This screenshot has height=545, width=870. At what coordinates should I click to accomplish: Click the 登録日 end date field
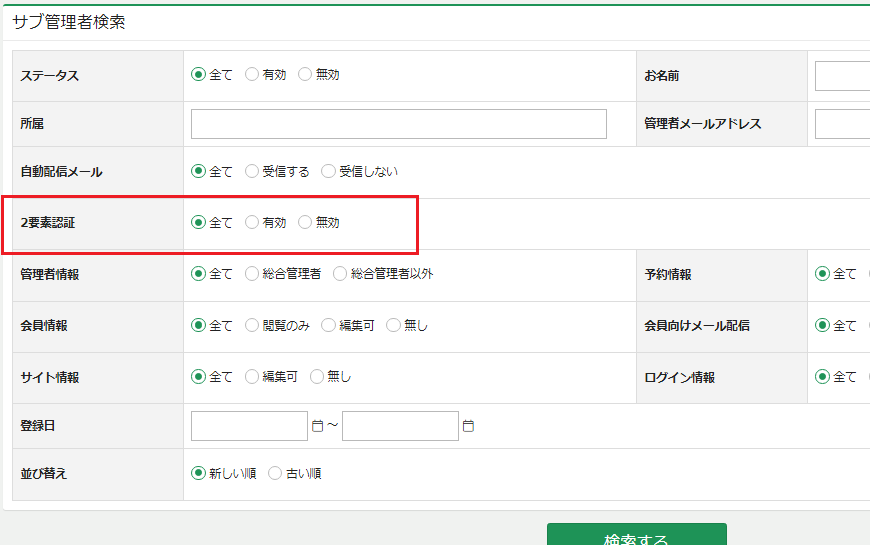(x=400, y=426)
